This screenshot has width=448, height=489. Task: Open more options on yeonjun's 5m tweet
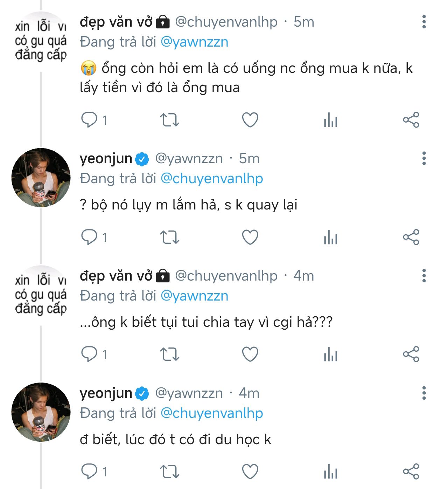point(424,158)
